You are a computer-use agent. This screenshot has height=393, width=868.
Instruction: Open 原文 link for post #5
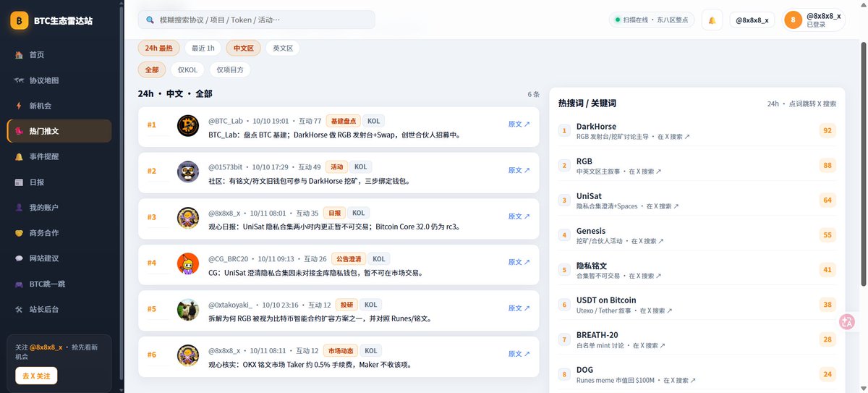coord(519,308)
